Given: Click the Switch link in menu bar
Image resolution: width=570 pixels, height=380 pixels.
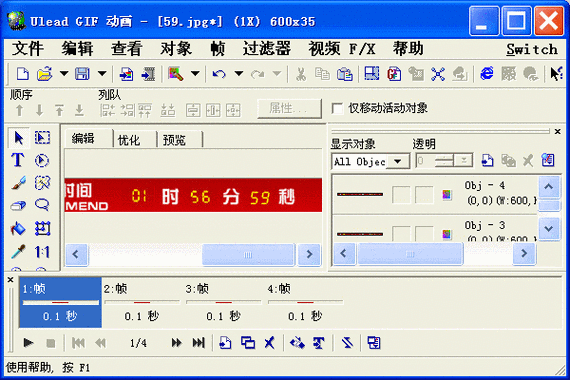Looking at the screenshot, I should 532,49.
